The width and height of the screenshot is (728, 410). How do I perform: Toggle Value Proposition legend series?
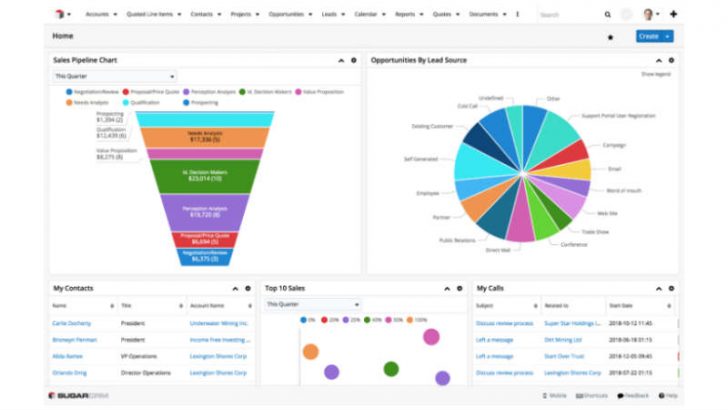point(320,92)
